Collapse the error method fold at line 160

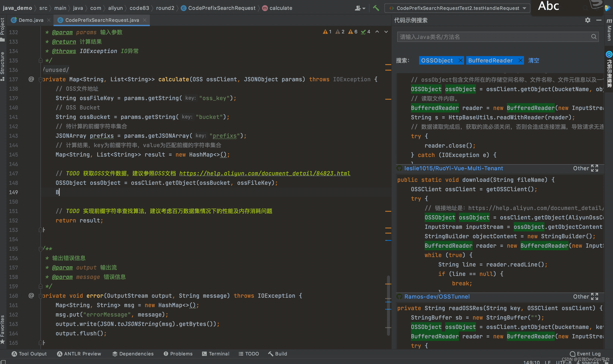40,296
